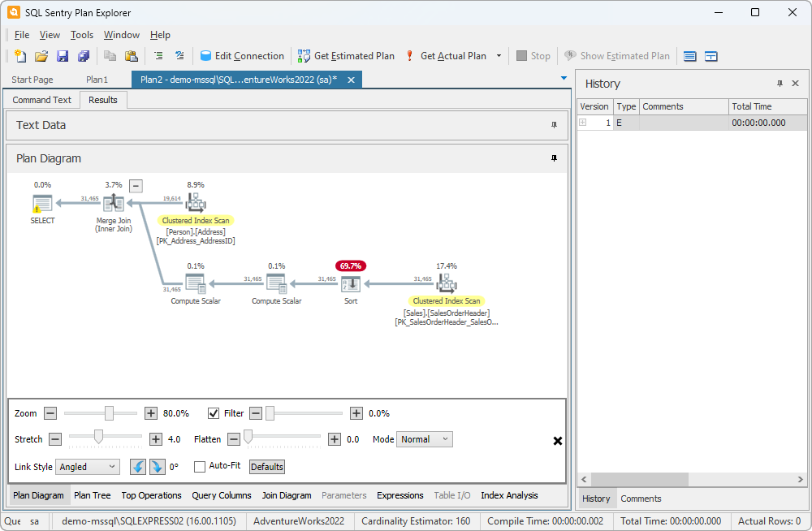This screenshot has width=812, height=531.
Task: Open the Window menu
Action: tap(122, 35)
